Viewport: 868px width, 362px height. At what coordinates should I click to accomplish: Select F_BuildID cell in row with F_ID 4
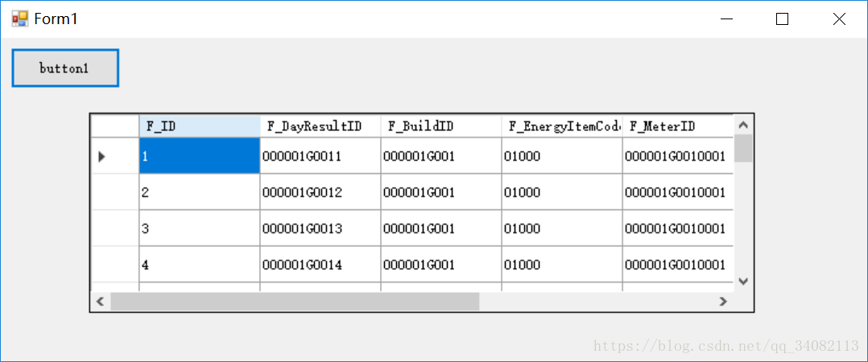click(440, 264)
